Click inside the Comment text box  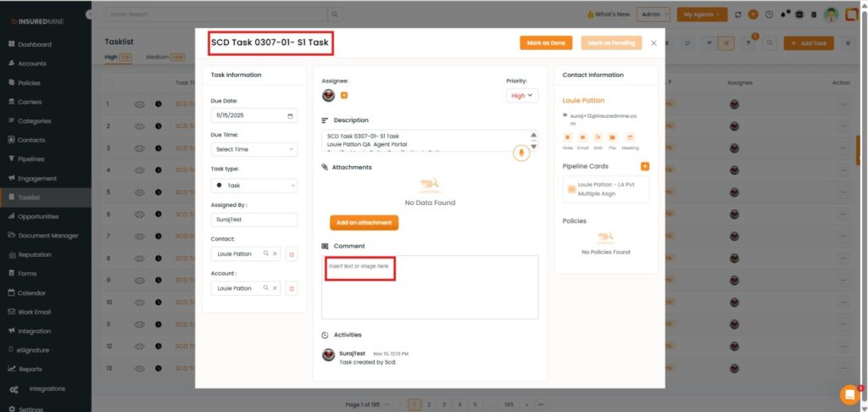[x=430, y=288]
